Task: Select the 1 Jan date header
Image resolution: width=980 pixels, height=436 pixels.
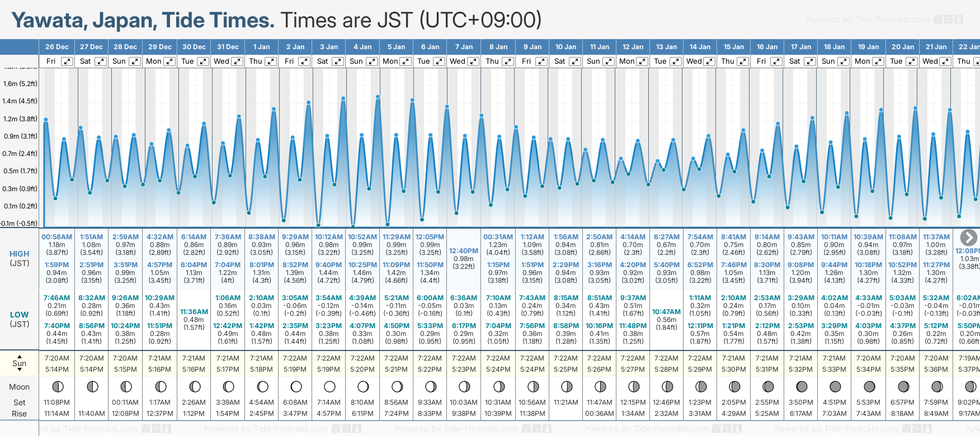Action: pyautogui.click(x=261, y=47)
